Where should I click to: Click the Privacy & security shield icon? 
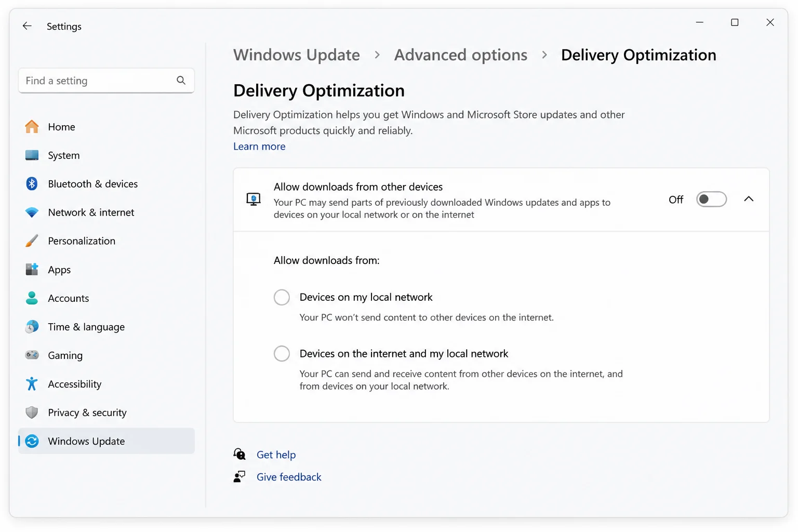pyautogui.click(x=32, y=413)
